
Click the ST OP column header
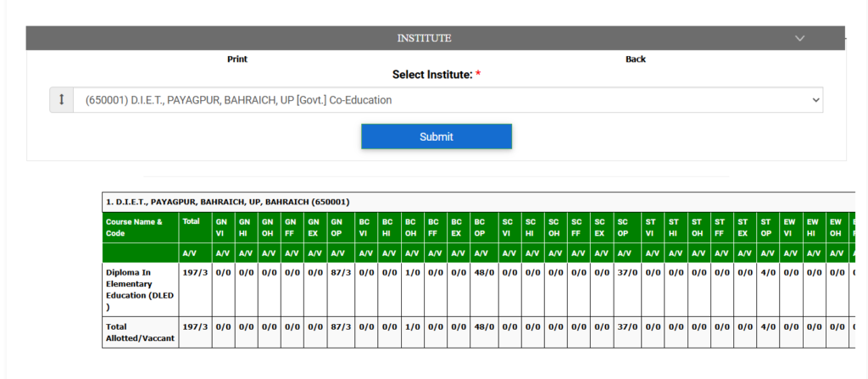coord(766,226)
